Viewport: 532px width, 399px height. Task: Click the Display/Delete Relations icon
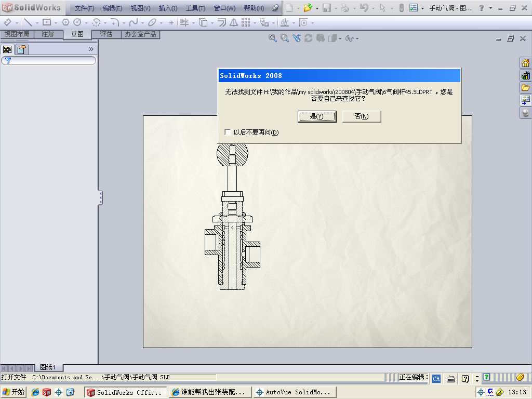[284, 22]
